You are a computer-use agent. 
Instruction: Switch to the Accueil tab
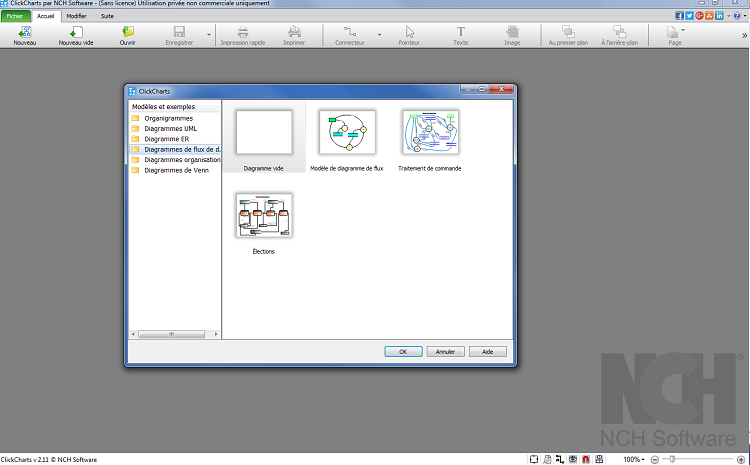[46, 16]
